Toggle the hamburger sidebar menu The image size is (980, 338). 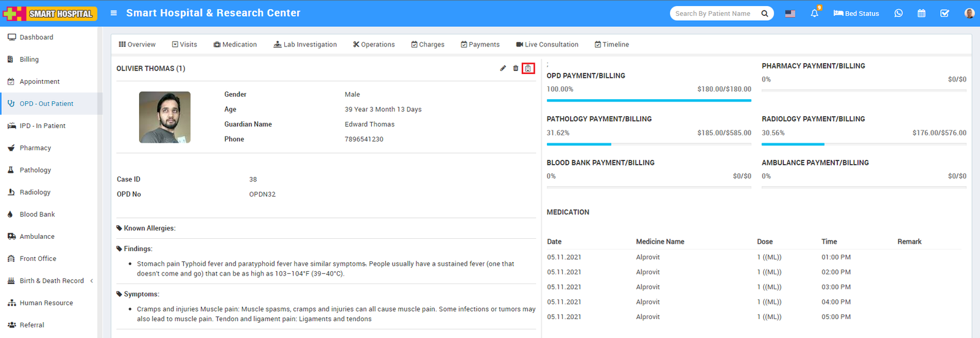click(113, 13)
